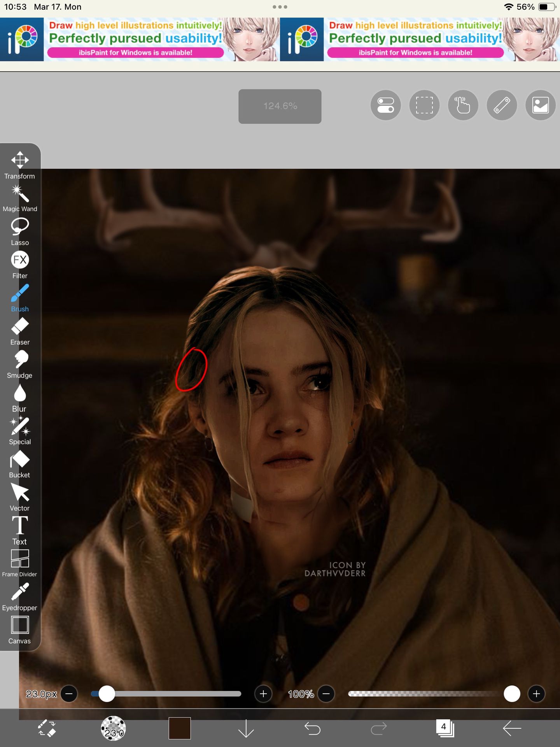This screenshot has width=560, height=747.
Task: Activate the Eyedropper tool
Action: 20,597
